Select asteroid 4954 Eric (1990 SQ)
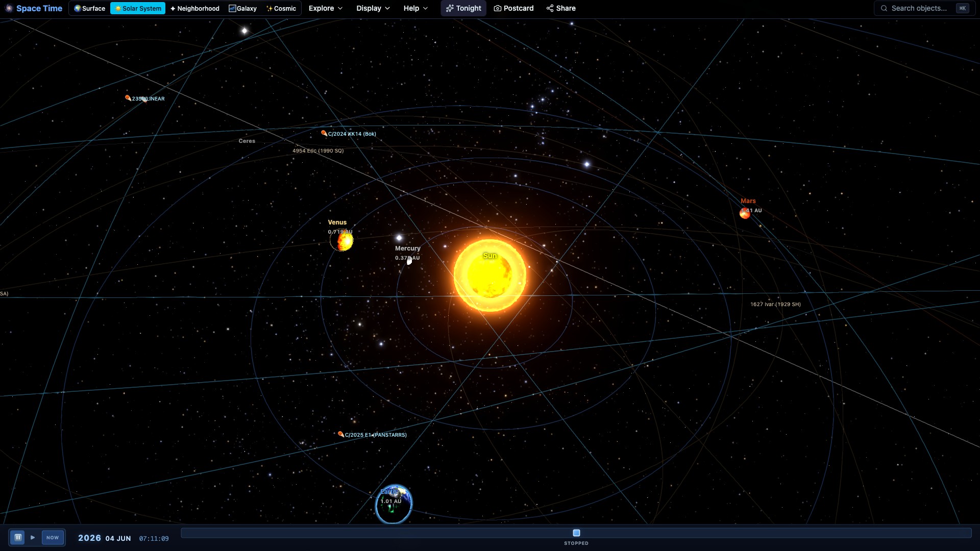 point(318,151)
